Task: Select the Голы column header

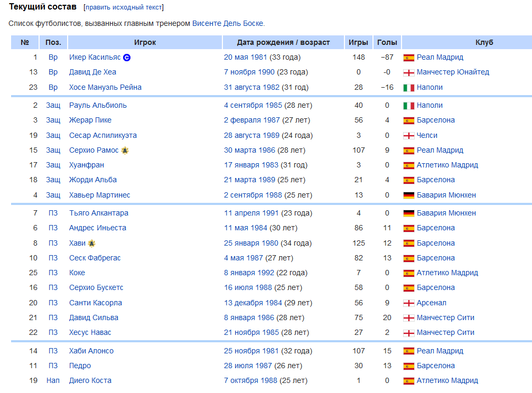Action: click(x=387, y=43)
